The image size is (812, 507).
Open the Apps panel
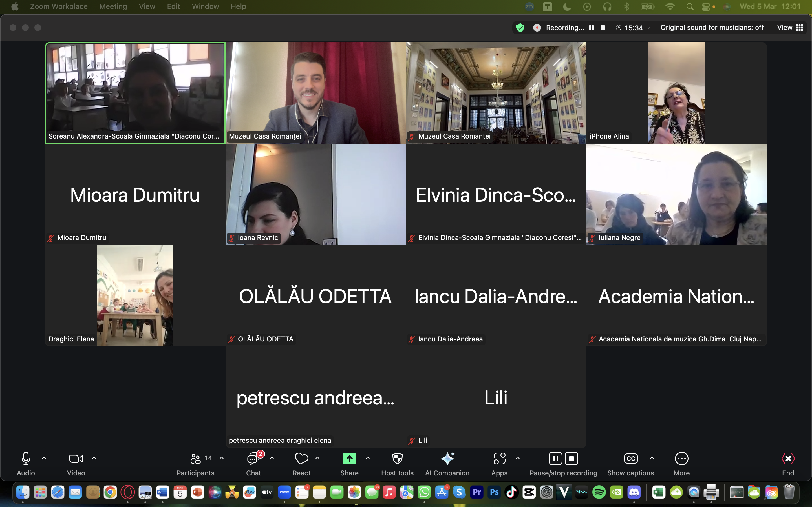[x=499, y=458]
